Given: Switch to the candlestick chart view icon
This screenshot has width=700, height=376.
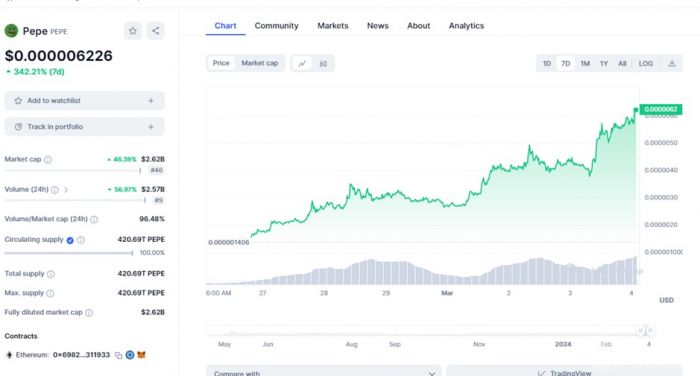Looking at the screenshot, I should [323, 63].
